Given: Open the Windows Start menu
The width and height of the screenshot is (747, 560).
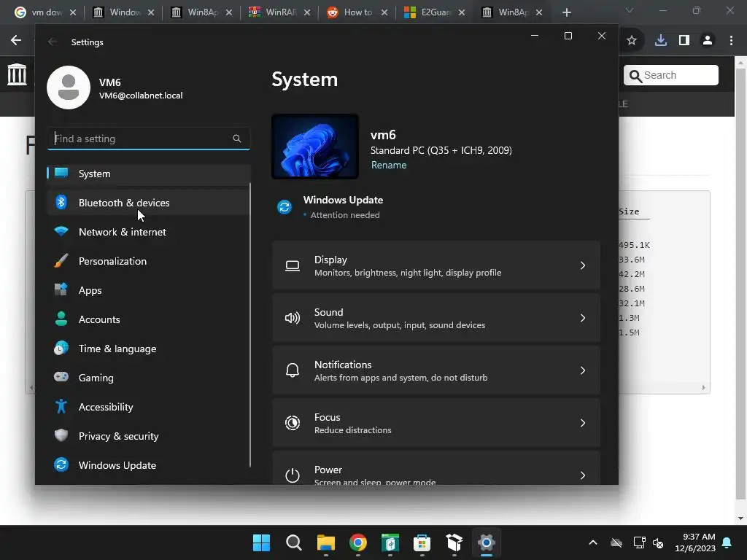Looking at the screenshot, I should coord(261,542).
